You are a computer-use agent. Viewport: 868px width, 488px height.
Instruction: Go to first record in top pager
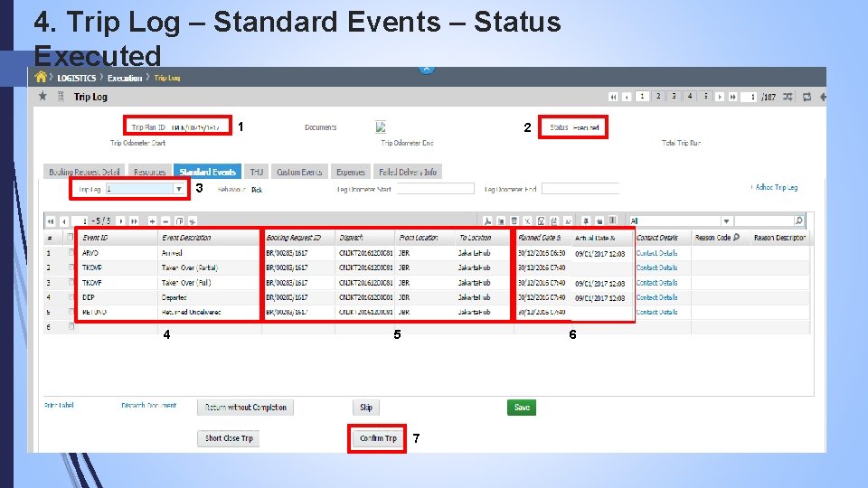pyautogui.click(x=613, y=97)
